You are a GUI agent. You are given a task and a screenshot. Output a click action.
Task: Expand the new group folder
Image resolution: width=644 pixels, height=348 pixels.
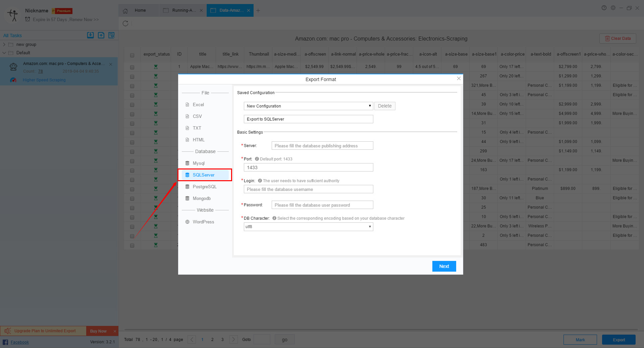(x=4, y=44)
